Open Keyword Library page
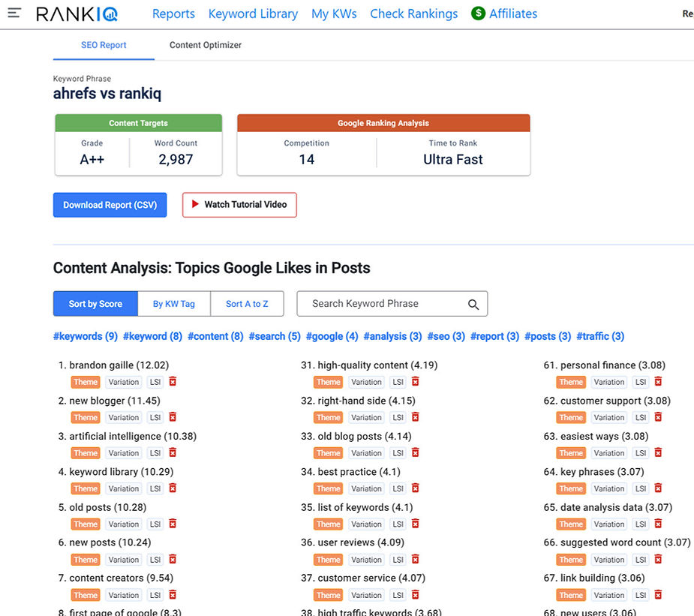Image resolution: width=694 pixels, height=616 pixels. 253,14
